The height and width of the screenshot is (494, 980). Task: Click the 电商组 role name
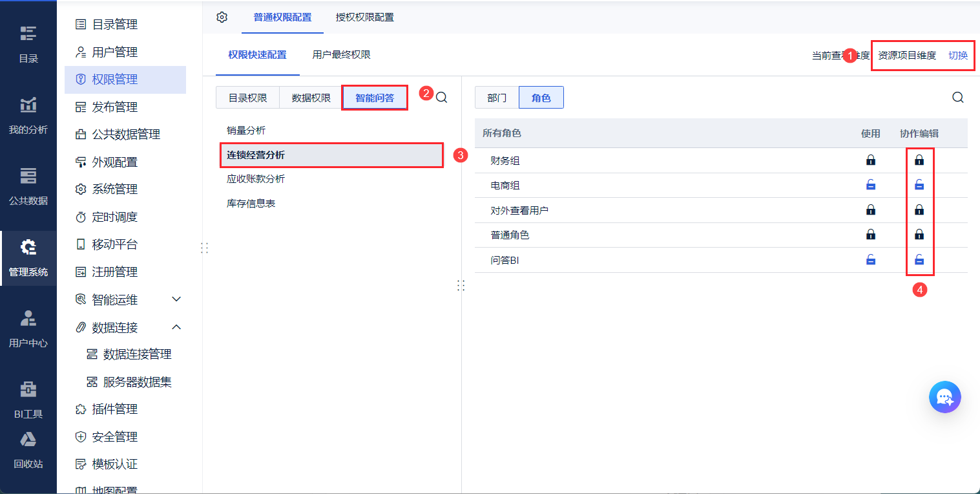point(505,186)
